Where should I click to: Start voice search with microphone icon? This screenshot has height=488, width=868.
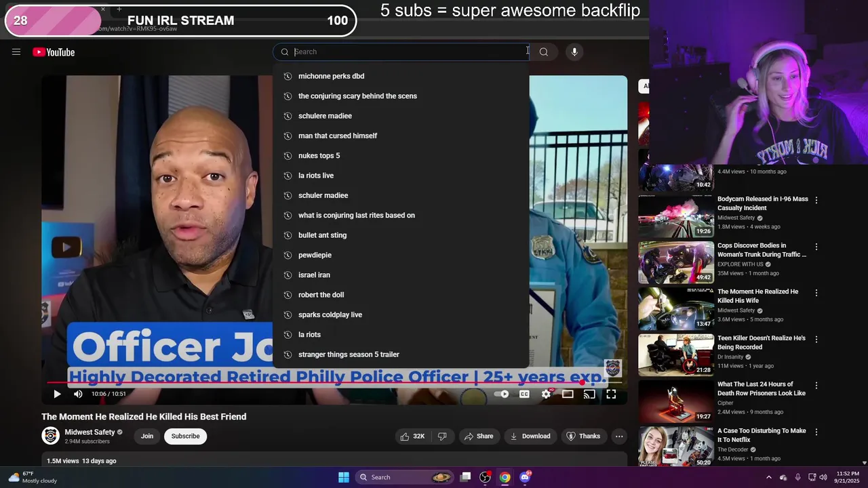pos(574,52)
